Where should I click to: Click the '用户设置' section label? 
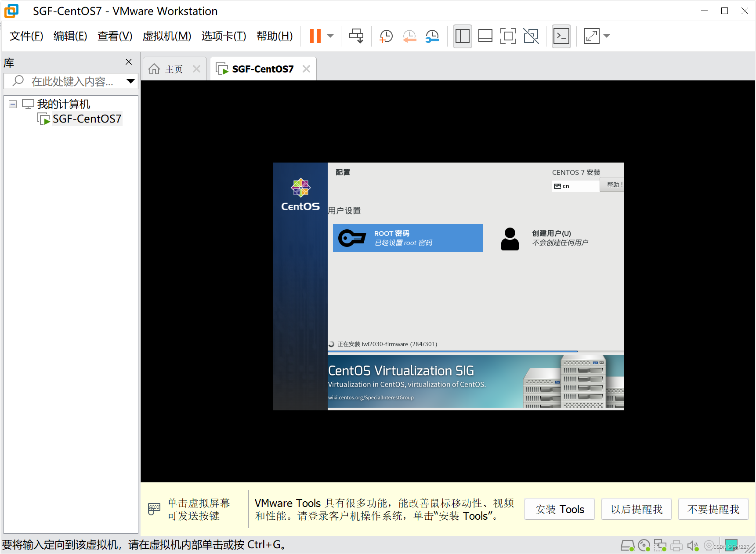[x=344, y=210]
